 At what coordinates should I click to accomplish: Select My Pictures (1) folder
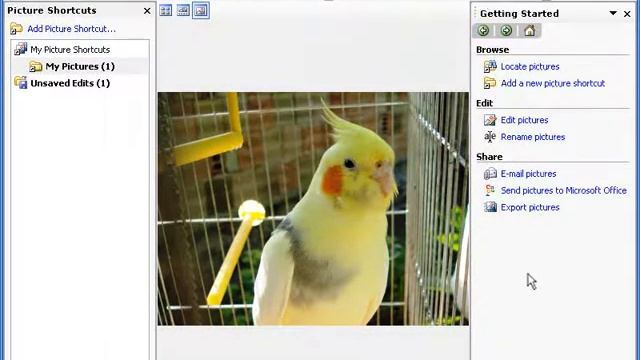coord(80,66)
